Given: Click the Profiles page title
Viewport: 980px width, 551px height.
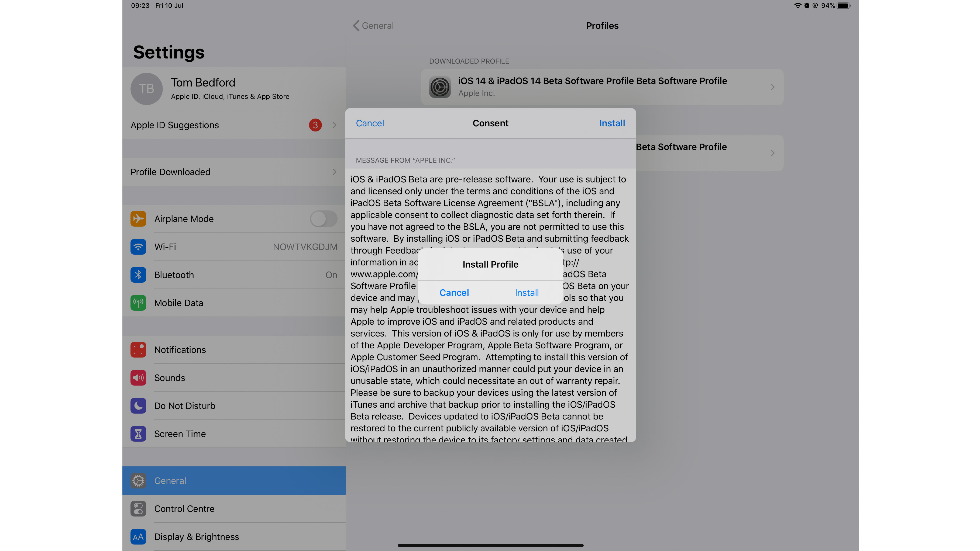Looking at the screenshot, I should (x=602, y=26).
